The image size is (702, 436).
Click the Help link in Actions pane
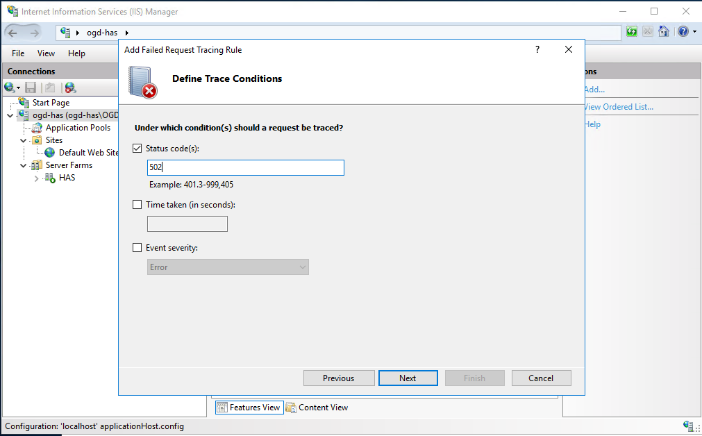pyautogui.click(x=593, y=124)
